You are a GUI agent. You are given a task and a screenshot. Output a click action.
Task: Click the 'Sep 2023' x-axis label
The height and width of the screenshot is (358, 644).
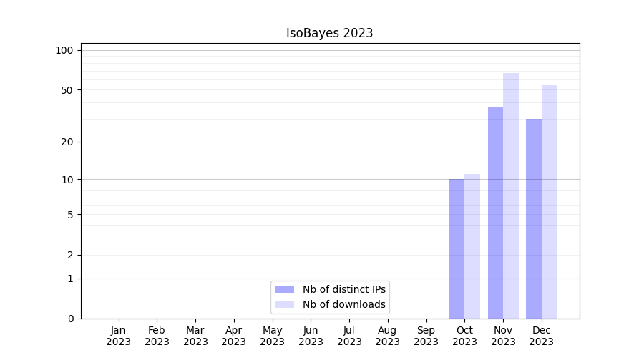tap(426, 336)
